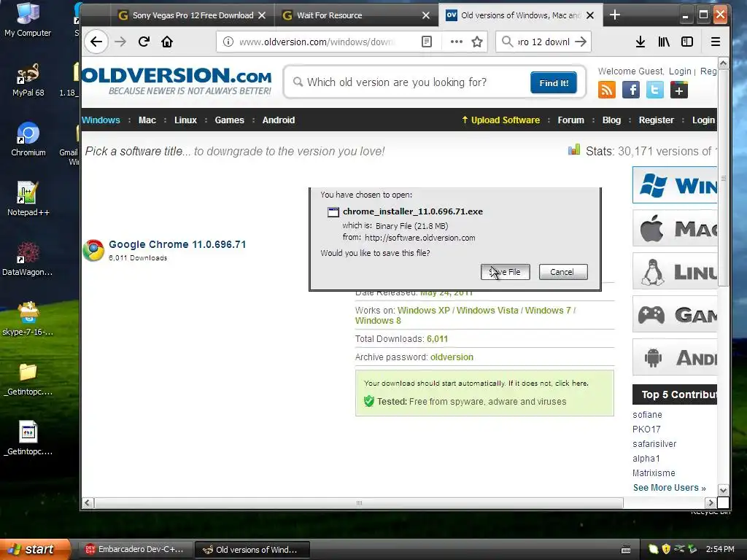Viewport: 747px width, 560px height.
Task: Open the hamburger application menu
Action: pos(715,42)
